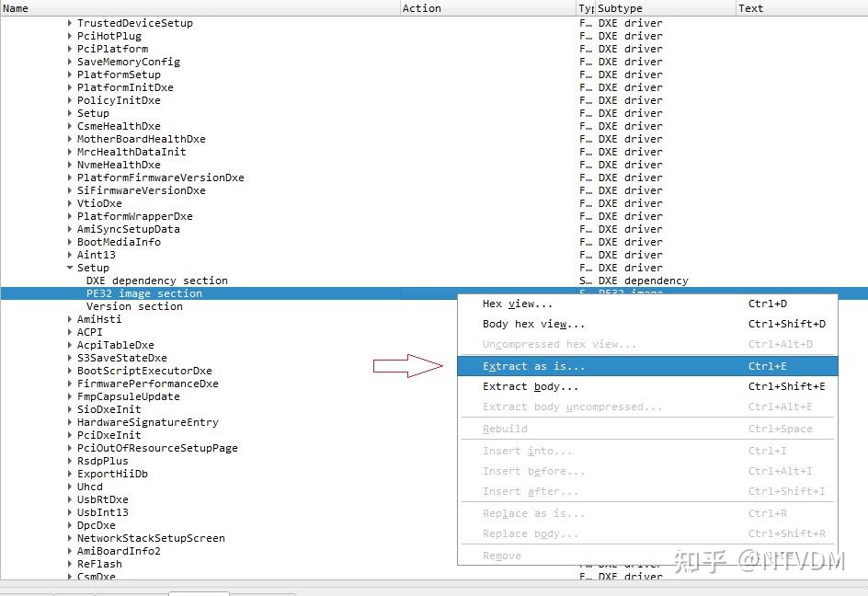Collapse the Setup tree node
Screen dimensions: 868x596
click(x=69, y=268)
